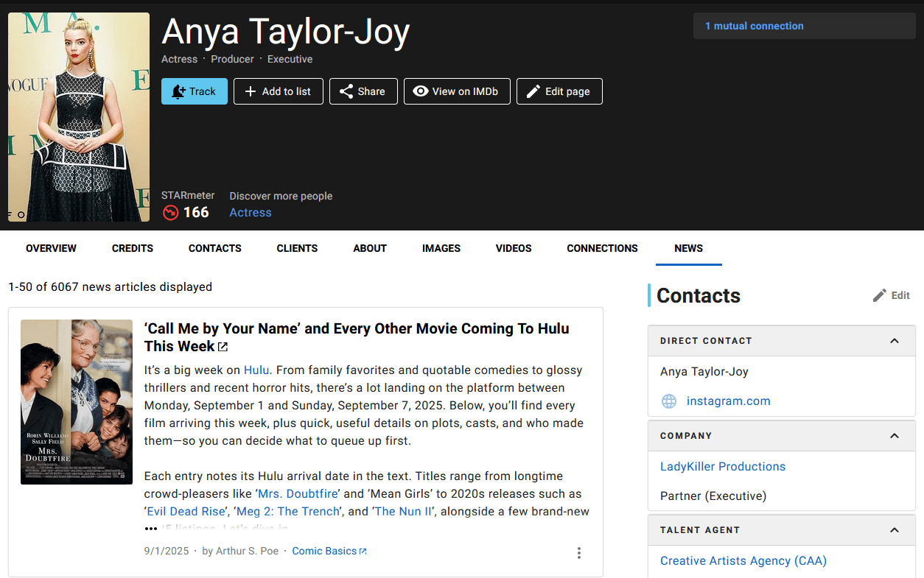Collapse the Company section
Screen dimensions: 924x578
tap(895, 436)
